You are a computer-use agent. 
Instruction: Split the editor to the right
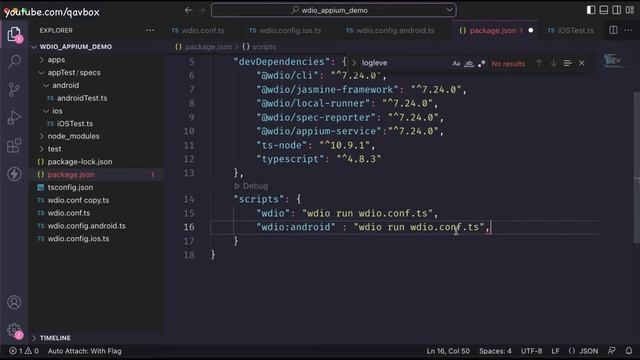[x=613, y=30]
